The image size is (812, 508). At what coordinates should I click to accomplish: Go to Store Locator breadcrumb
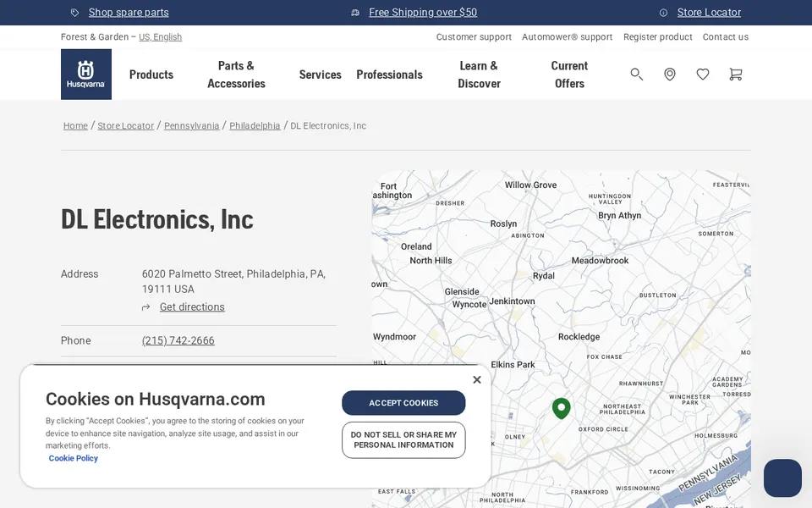126,125
